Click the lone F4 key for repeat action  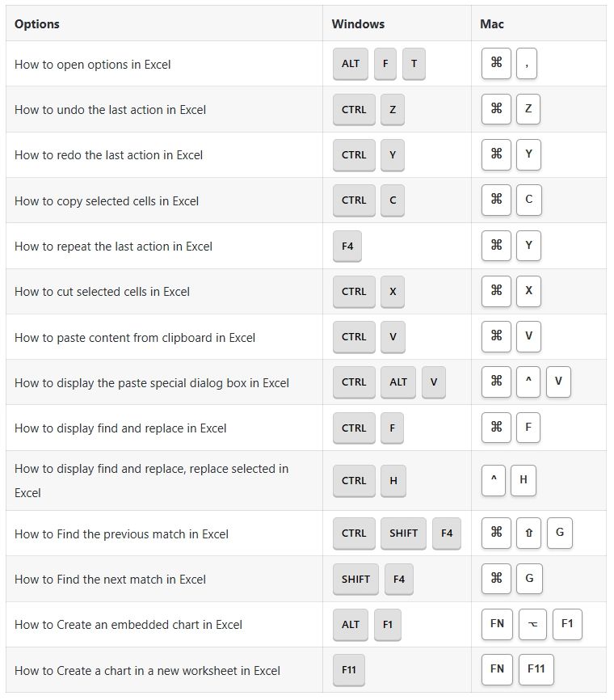click(x=347, y=246)
